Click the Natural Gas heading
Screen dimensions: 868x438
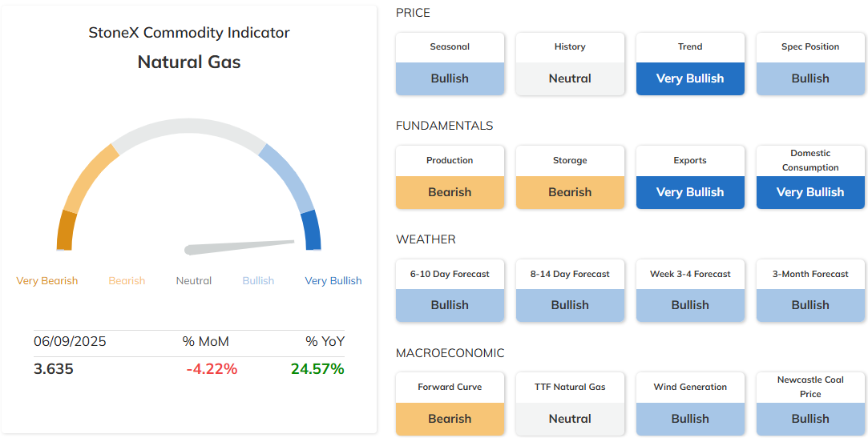[x=189, y=62]
